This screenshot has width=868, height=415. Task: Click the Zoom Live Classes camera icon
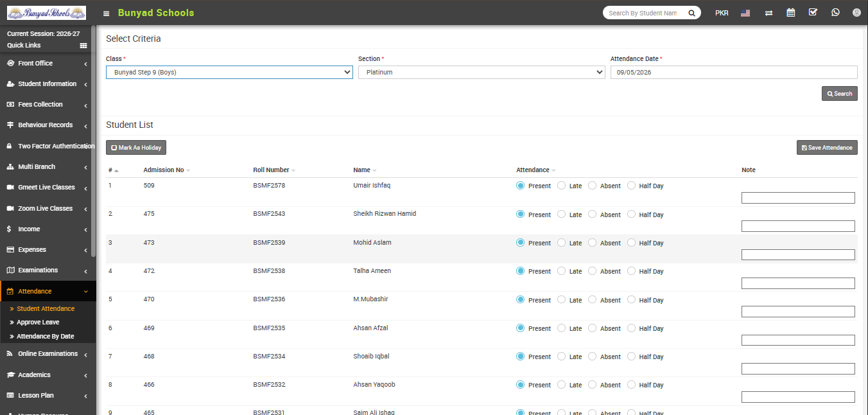tap(10, 209)
